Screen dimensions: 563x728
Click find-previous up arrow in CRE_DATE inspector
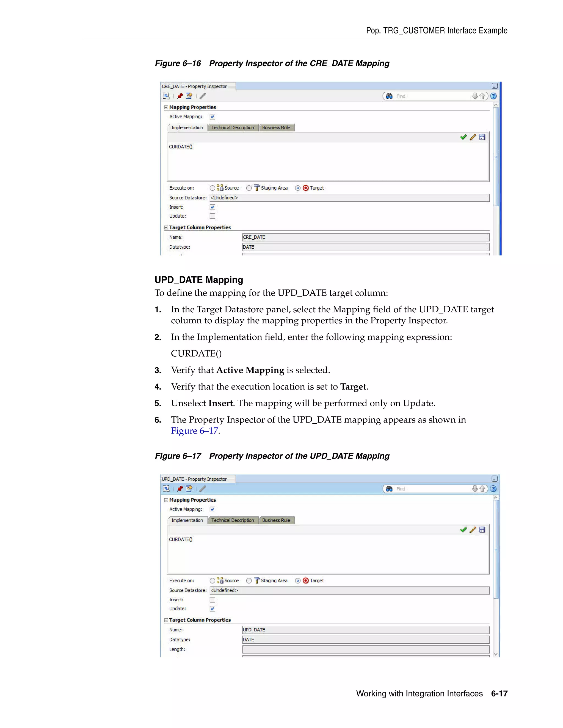point(482,96)
